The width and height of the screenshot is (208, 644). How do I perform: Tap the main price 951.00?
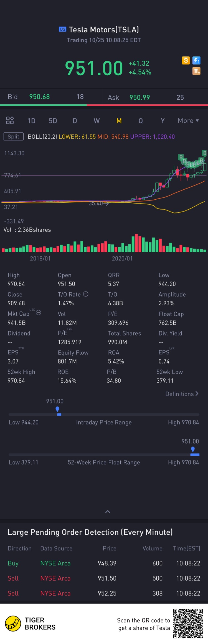(94, 68)
